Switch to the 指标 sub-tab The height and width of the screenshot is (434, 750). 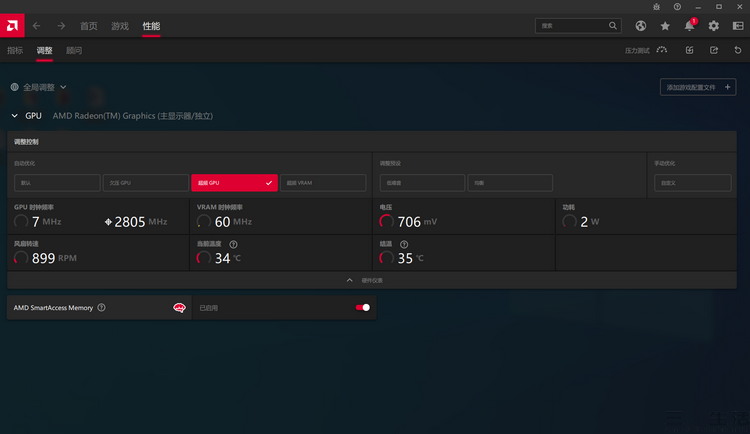click(15, 50)
